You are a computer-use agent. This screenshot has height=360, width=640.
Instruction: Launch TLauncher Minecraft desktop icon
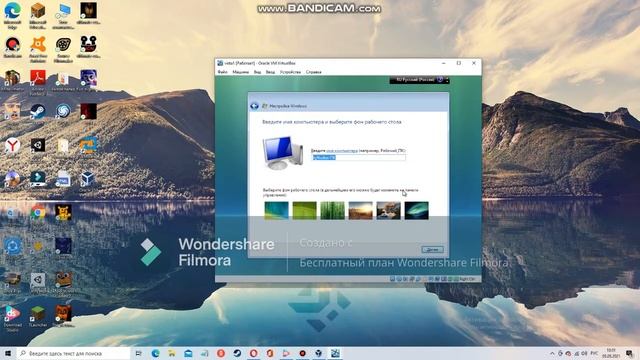coord(38,316)
